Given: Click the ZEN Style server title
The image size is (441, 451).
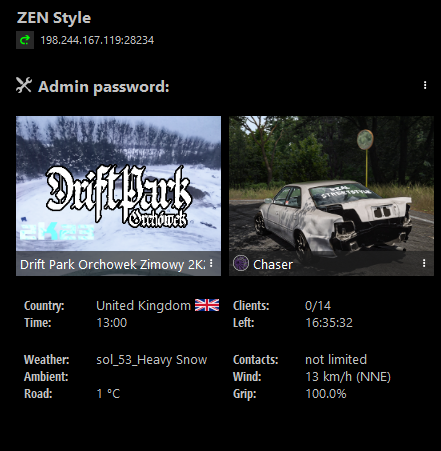Looking at the screenshot, I should point(54,18).
